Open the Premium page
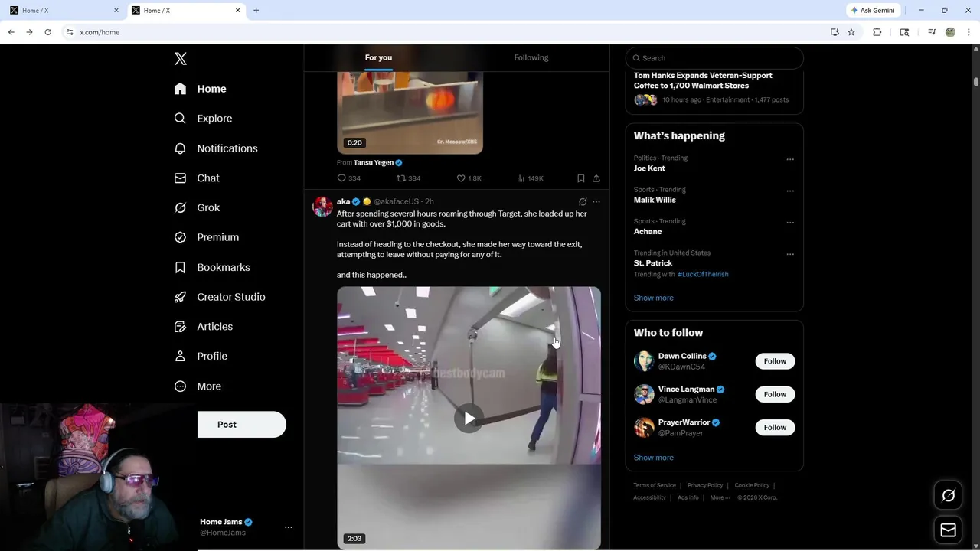This screenshot has height=551, width=980. click(x=206, y=237)
